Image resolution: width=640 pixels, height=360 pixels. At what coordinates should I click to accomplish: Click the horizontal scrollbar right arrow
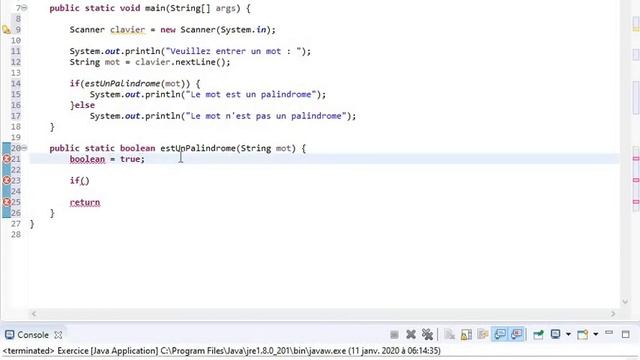613,313
